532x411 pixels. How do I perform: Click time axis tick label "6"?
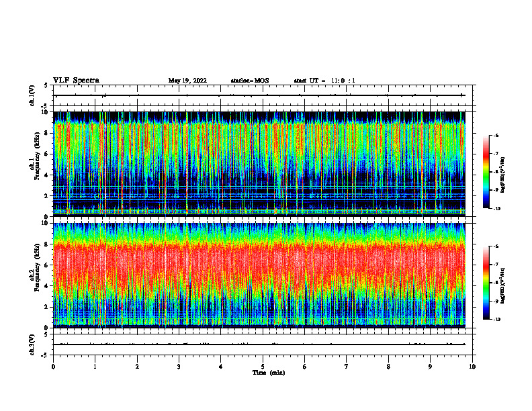click(x=305, y=367)
